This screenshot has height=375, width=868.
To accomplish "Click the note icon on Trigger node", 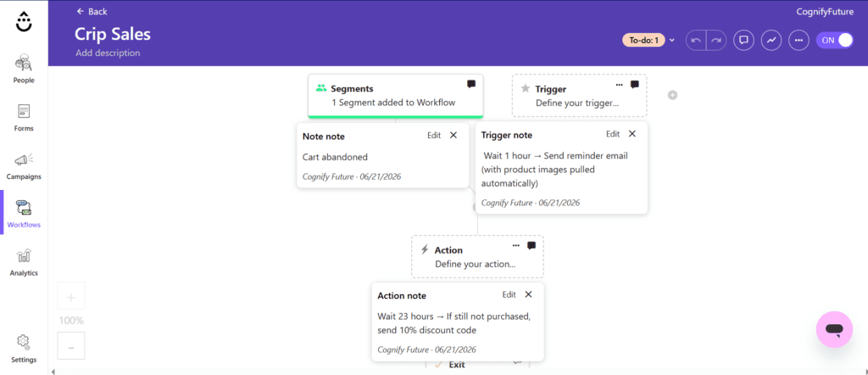I will tap(635, 85).
